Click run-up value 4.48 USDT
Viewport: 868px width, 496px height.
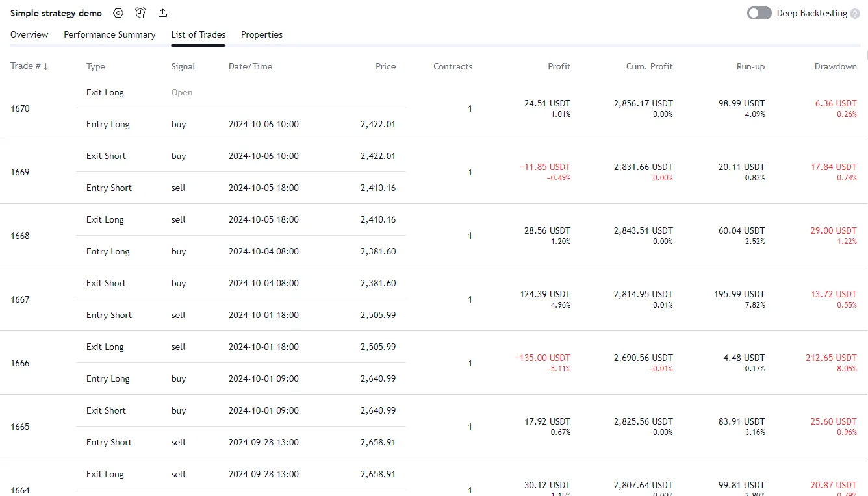click(x=745, y=358)
